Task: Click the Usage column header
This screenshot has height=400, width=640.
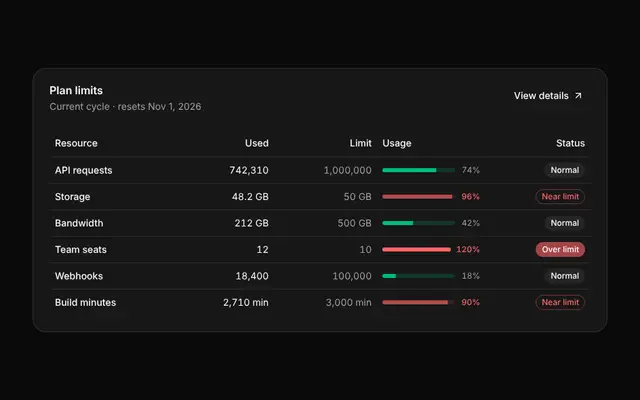Action: [397, 143]
